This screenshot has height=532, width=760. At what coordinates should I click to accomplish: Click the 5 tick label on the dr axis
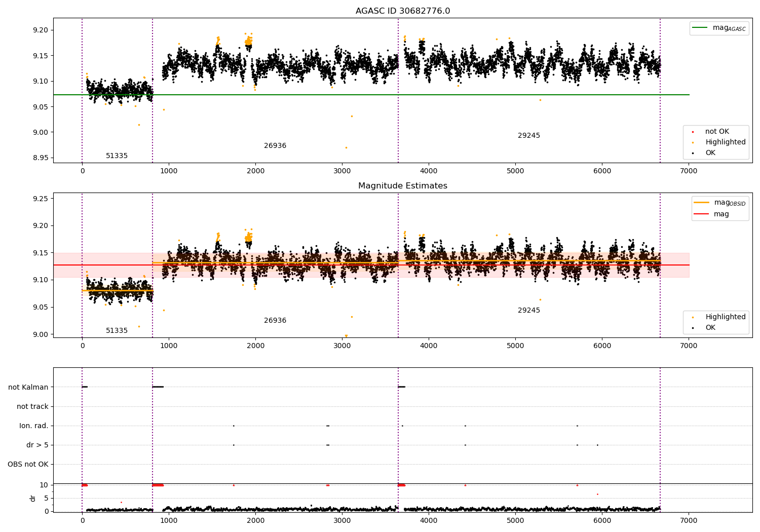click(x=47, y=499)
